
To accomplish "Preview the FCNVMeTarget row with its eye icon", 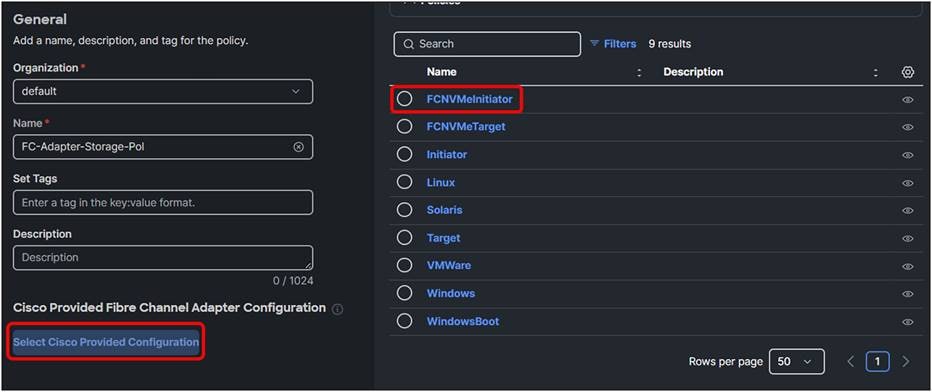I will click(x=908, y=127).
